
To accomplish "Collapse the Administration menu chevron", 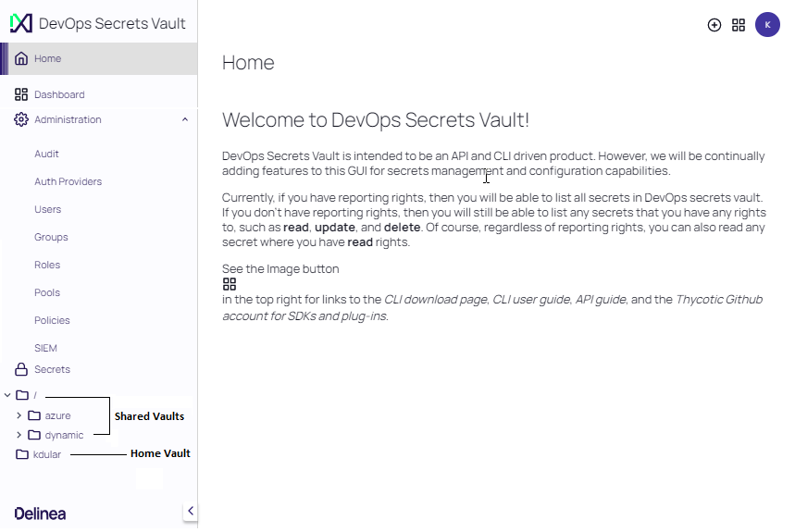I will (x=185, y=119).
